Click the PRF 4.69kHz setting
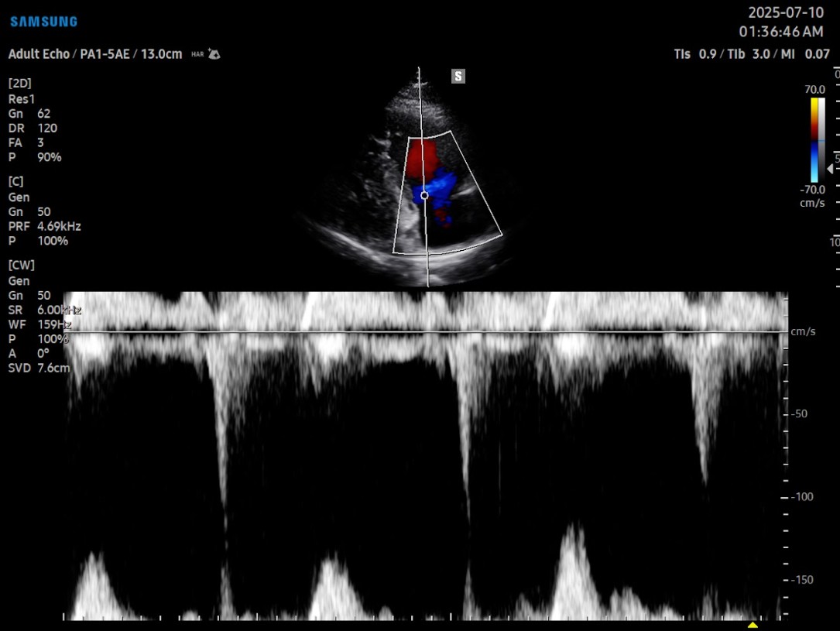This screenshot has width=840, height=631. pyautogui.click(x=45, y=227)
